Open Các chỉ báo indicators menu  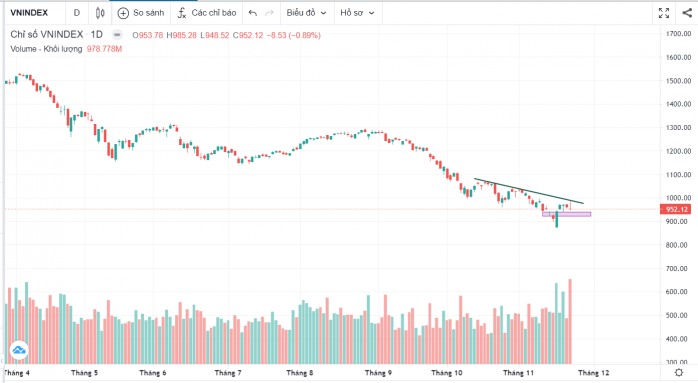207,13
